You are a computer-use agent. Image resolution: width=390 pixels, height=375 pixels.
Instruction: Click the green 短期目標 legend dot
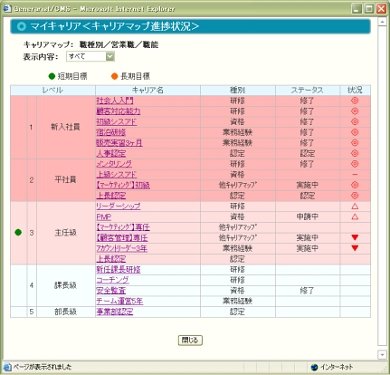click(x=52, y=76)
